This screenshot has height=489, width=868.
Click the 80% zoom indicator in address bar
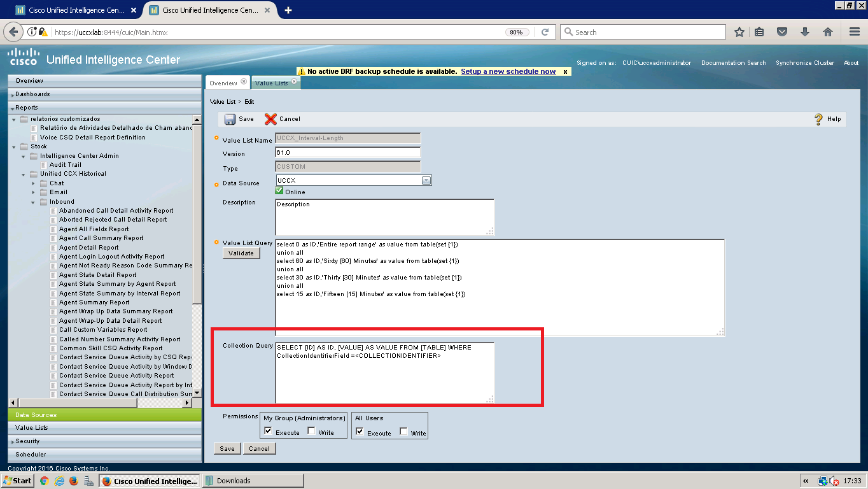(x=516, y=32)
